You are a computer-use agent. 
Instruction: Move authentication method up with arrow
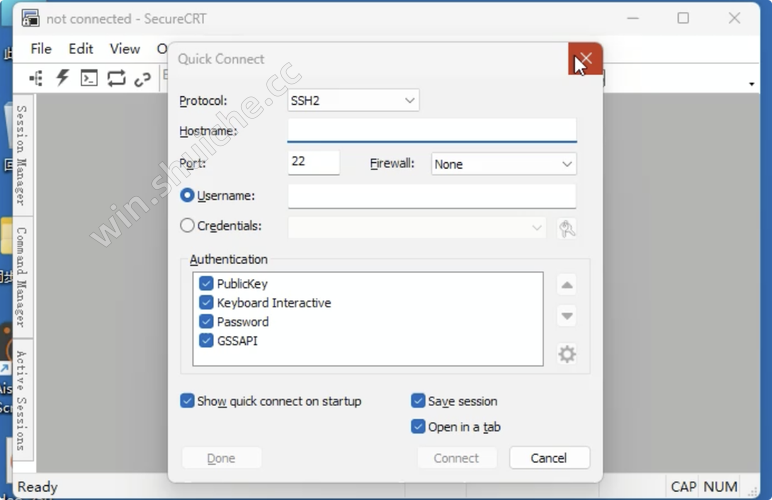567,285
